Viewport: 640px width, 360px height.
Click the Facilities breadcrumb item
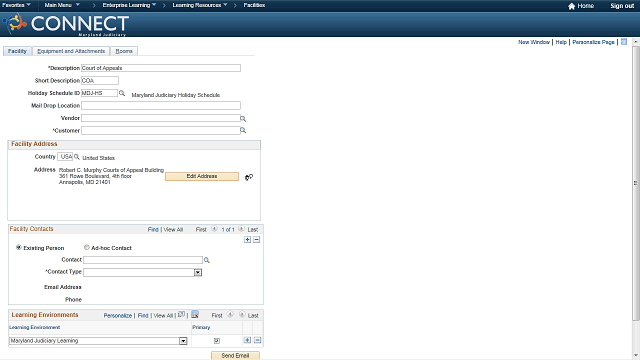254,5
